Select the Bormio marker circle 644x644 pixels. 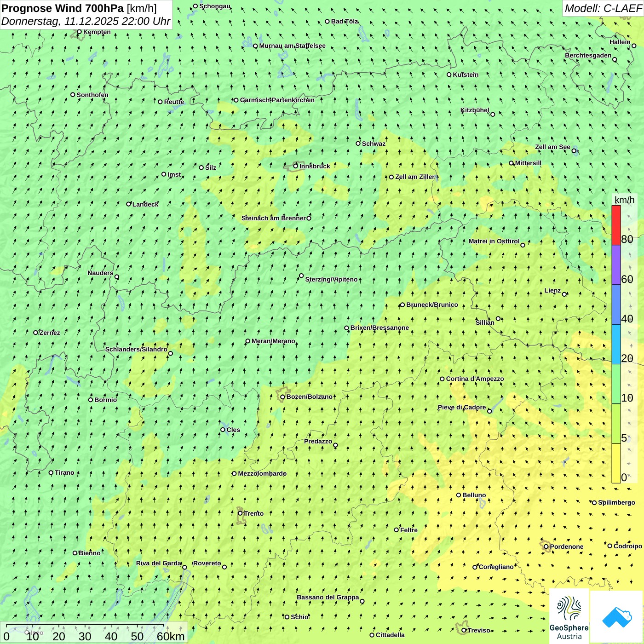click(x=91, y=400)
